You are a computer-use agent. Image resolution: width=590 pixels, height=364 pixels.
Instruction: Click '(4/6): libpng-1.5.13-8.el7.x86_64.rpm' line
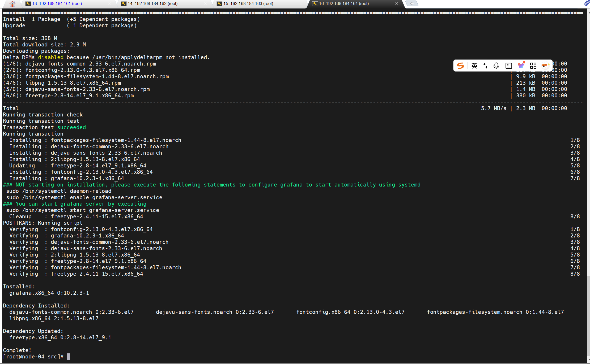(62, 83)
